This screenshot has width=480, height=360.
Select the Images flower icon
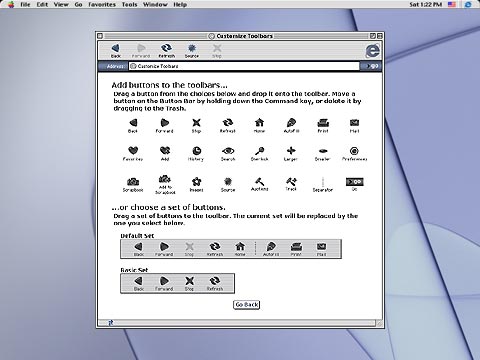click(x=196, y=184)
